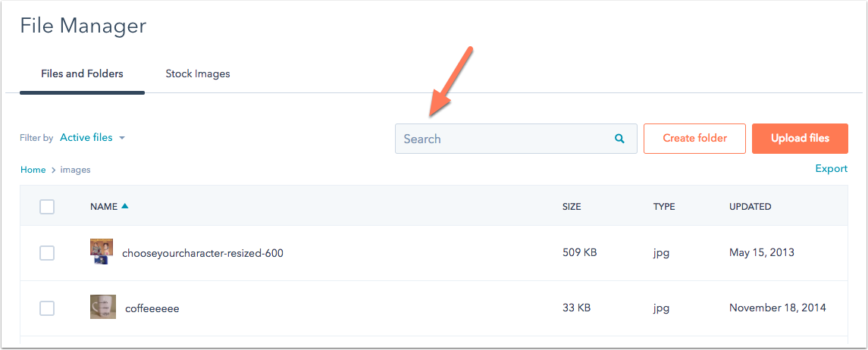Click the NAME sort arrow icon
The height and width of the screenshot is (350, 868).
(124, 206)
